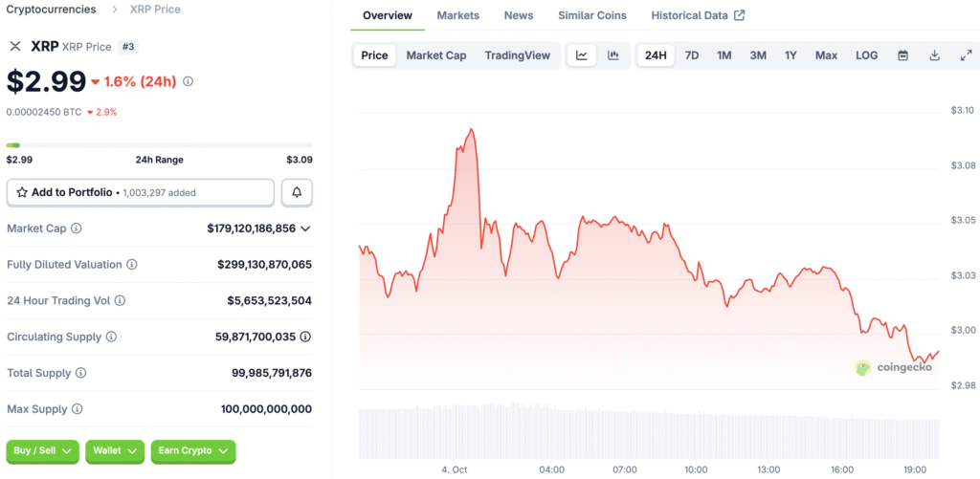
Task: Switch to candlestick chart icon
Action: [613, 55]
